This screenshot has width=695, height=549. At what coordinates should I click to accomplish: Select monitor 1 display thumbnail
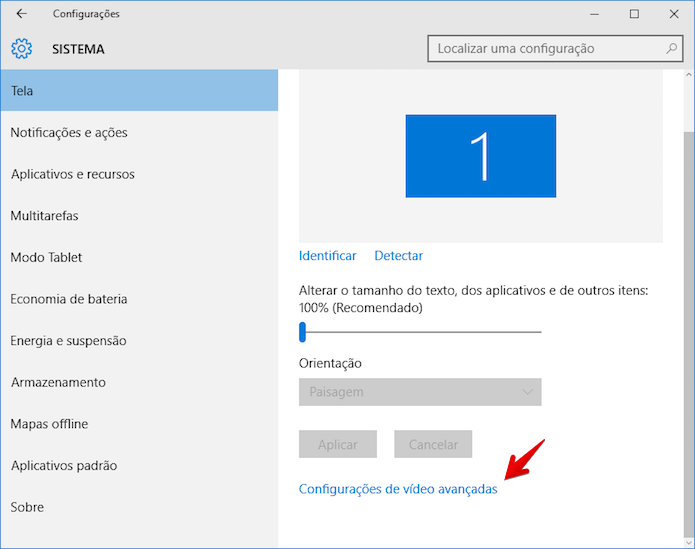pos(480,156)
